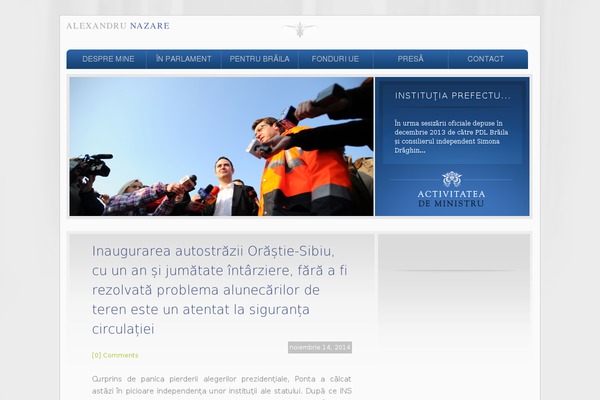Viewport: 600px width, 400px height.
Task: Navigate to the Presă menu tab
Action: click(410, 59)
